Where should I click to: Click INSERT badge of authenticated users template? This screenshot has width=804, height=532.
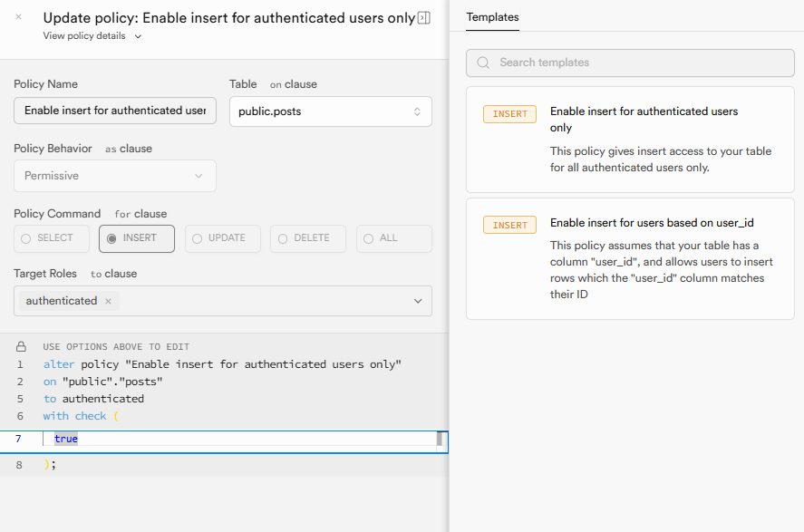pos(509,114)
